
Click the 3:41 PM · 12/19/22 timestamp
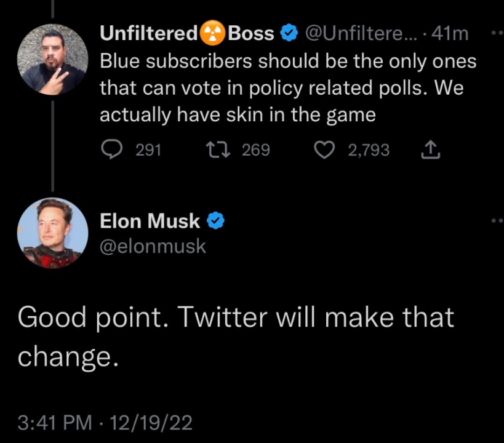pyautogui.click(x=105, y=423)
